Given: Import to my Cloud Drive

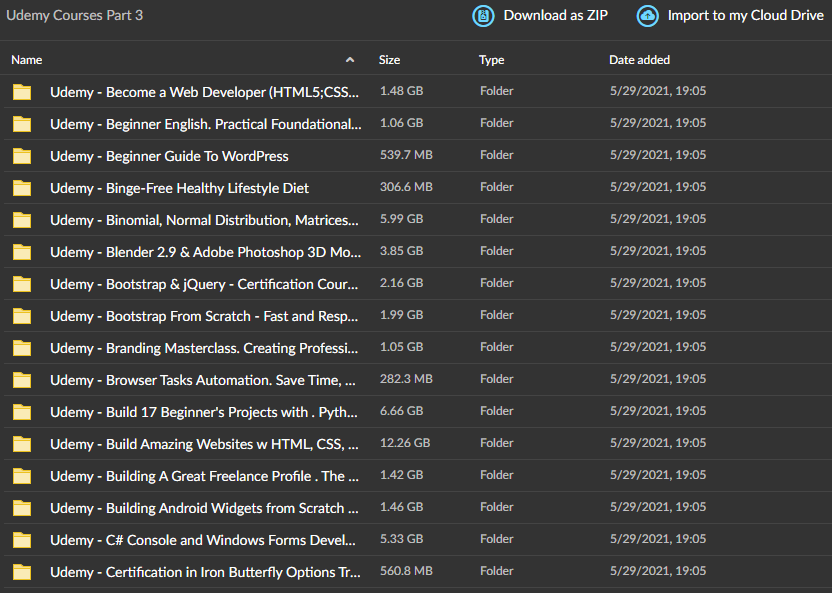Looking at the screenshot, I should 746,15.
